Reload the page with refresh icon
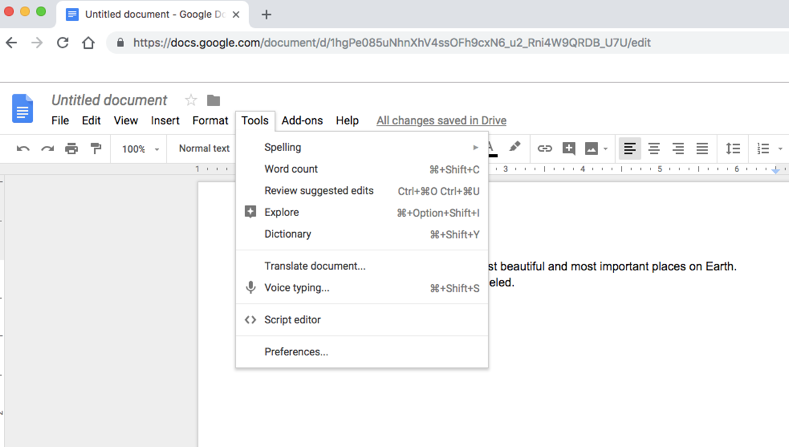The image size is (789, 447). [x=62, y=43]
